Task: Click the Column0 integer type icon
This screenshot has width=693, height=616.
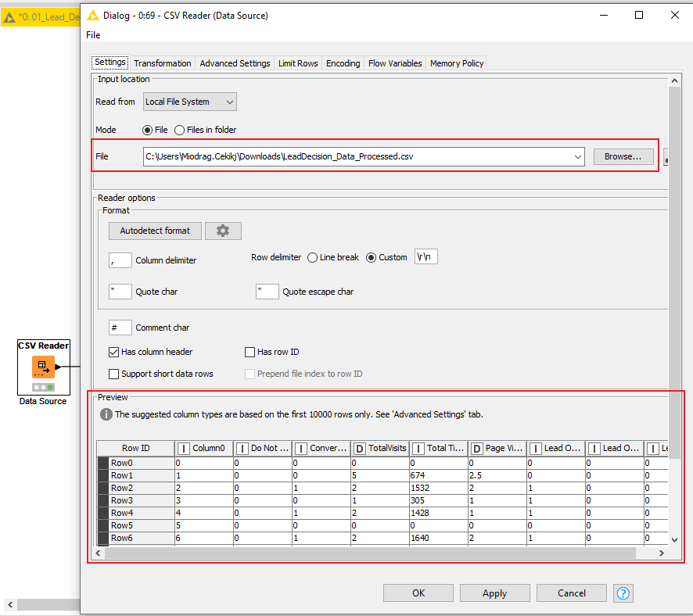Action: point(184,448)
